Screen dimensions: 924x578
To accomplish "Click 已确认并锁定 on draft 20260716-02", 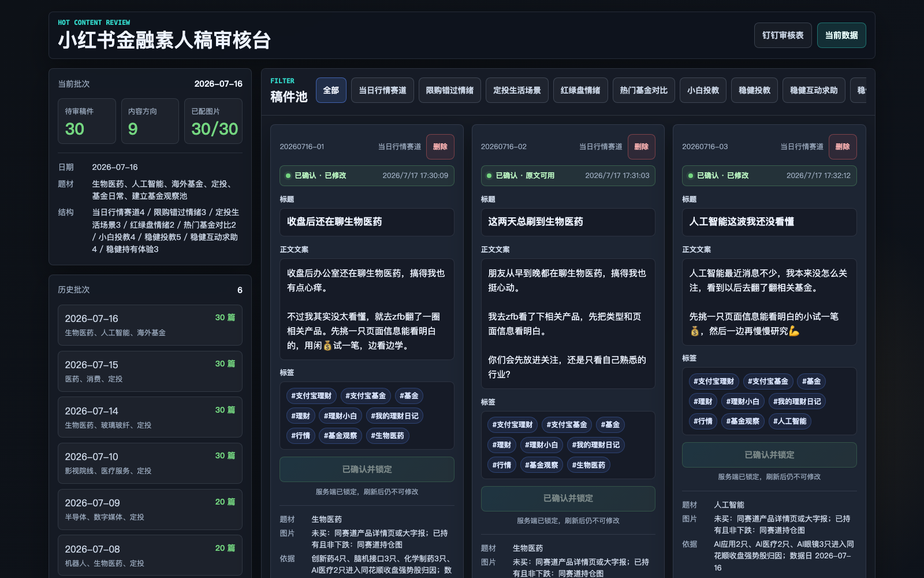I will pos(568,498).
